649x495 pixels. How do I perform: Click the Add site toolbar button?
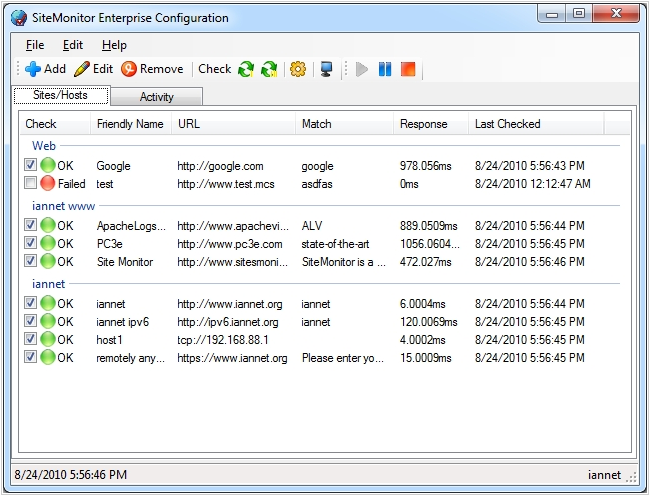pos(45,69)
